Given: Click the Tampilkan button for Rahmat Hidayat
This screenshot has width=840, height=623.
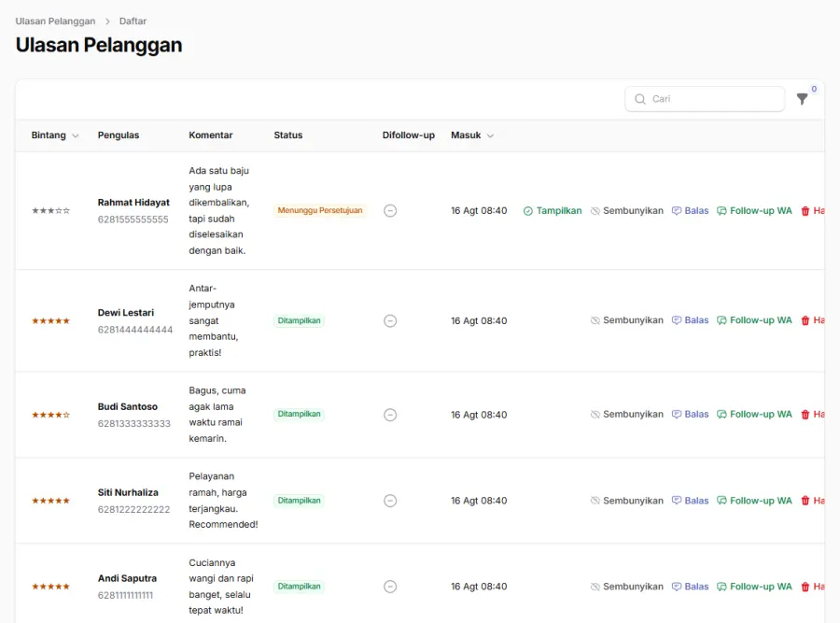Looking at the screenshot, I should tap(553, 211).
